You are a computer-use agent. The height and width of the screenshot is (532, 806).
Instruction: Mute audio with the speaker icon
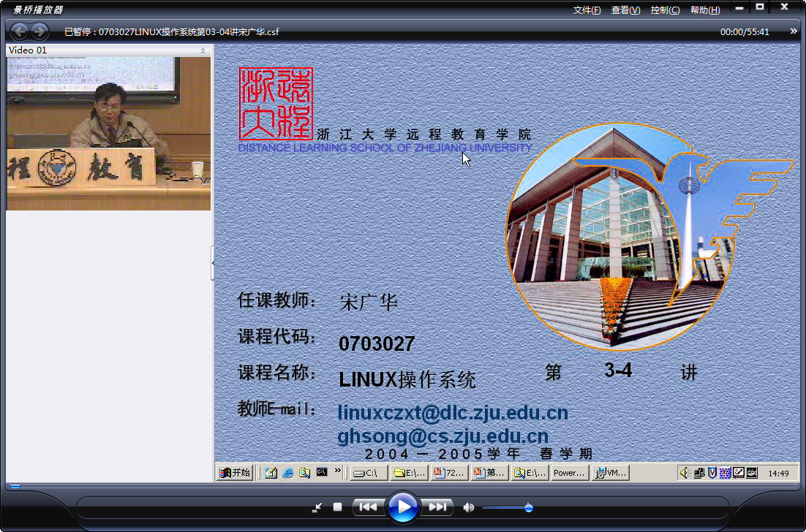pos(468,507)
